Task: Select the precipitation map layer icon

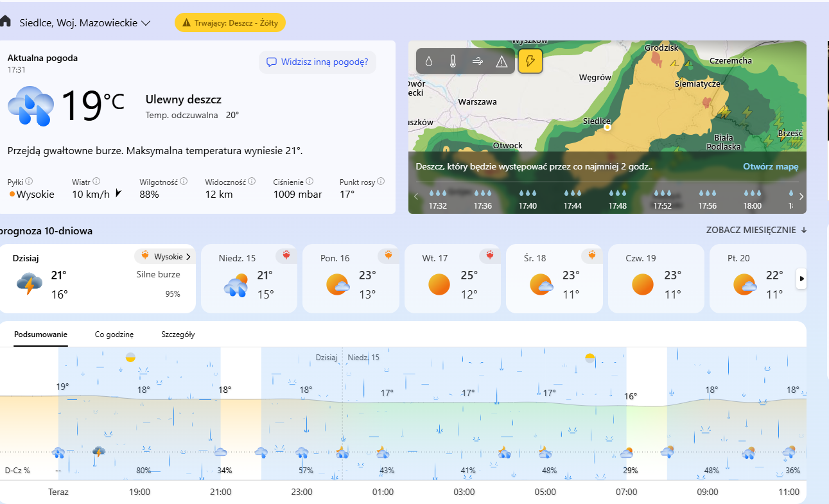Action: [x=429, y=61]
